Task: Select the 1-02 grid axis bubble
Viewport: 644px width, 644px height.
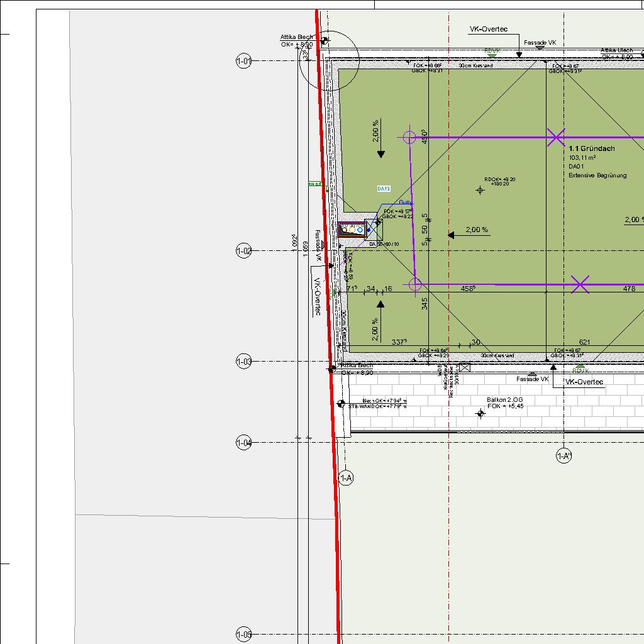Action: point(243,251)
